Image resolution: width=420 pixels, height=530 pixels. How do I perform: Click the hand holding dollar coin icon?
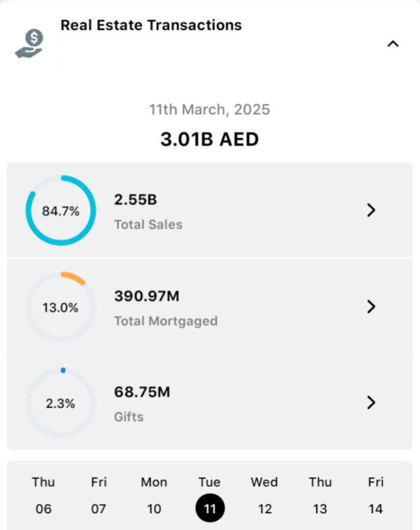tap(30, 44)
